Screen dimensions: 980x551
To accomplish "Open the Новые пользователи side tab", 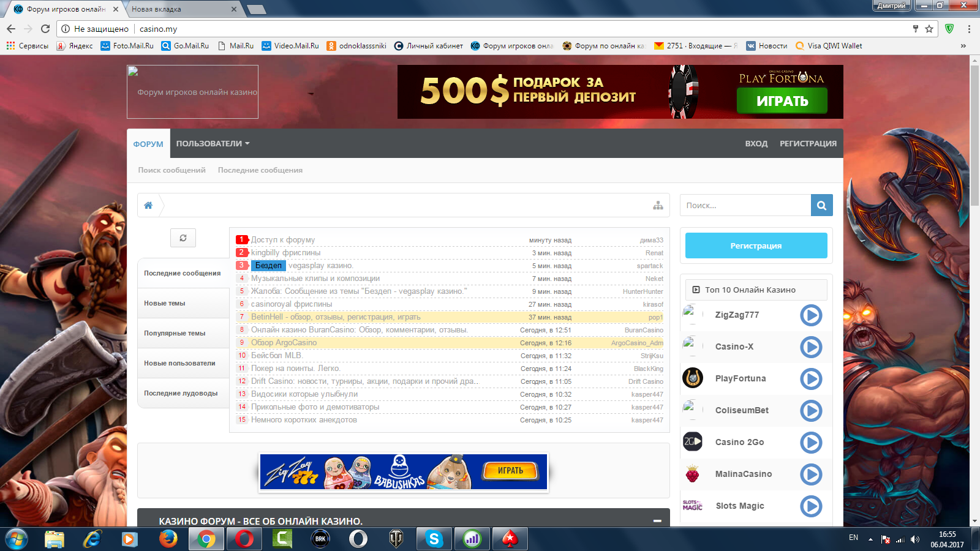I will (183, 363).
